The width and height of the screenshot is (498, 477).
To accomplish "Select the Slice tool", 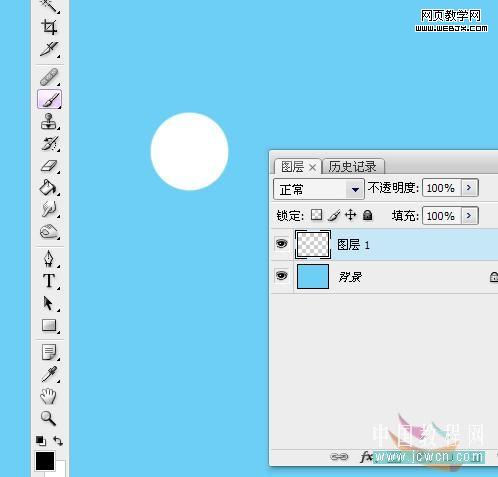I will 49,49.
